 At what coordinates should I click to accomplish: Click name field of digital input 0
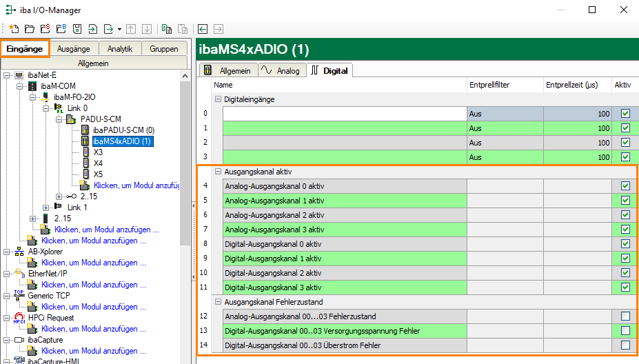pos(345,114)
